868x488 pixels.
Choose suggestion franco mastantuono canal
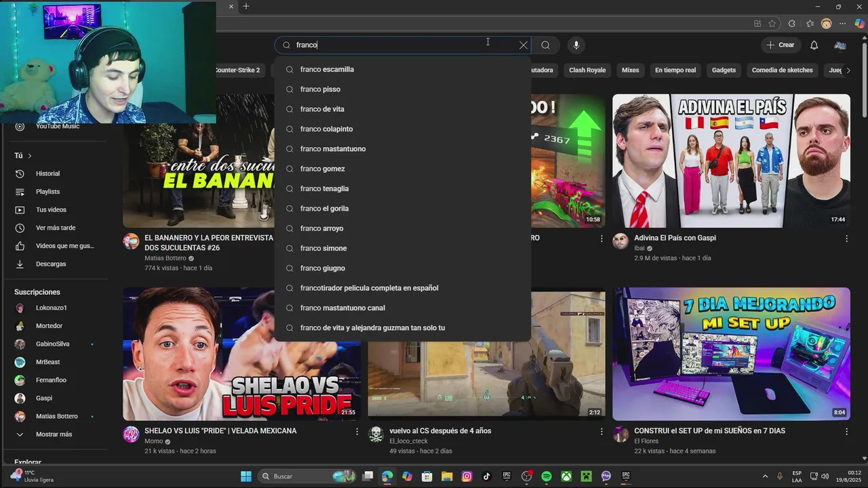(403, 308)
